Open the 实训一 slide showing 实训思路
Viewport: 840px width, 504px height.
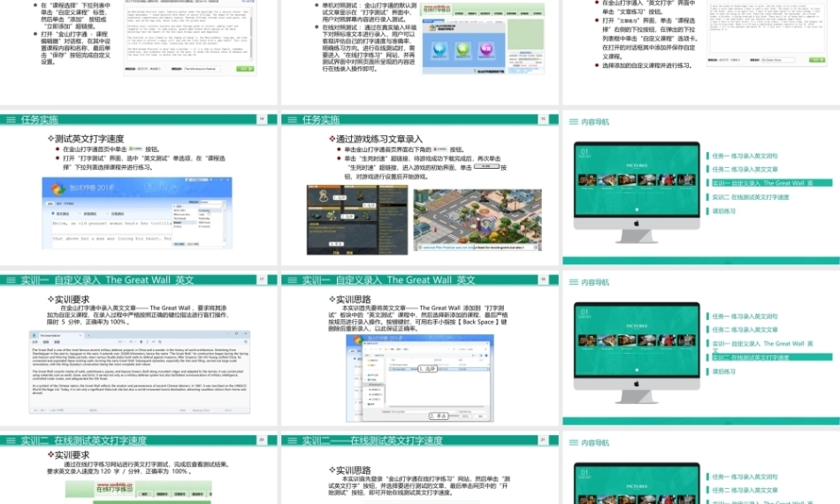click(420, 349)
